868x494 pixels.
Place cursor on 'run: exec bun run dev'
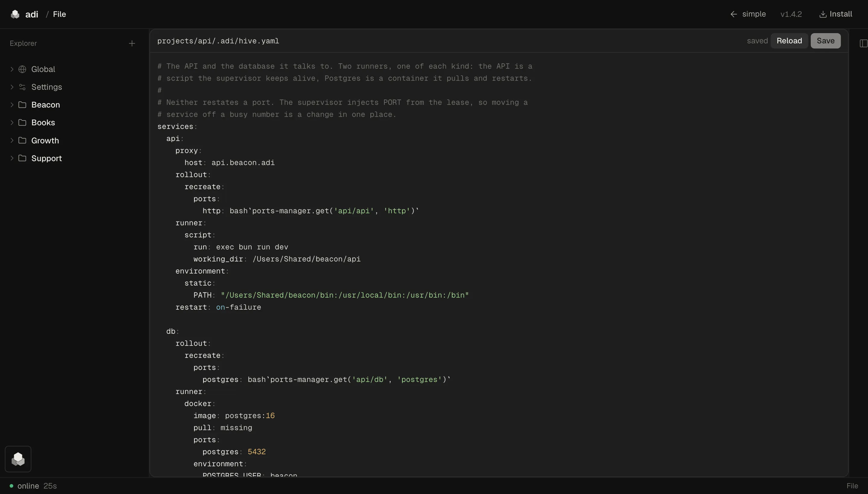241,247
